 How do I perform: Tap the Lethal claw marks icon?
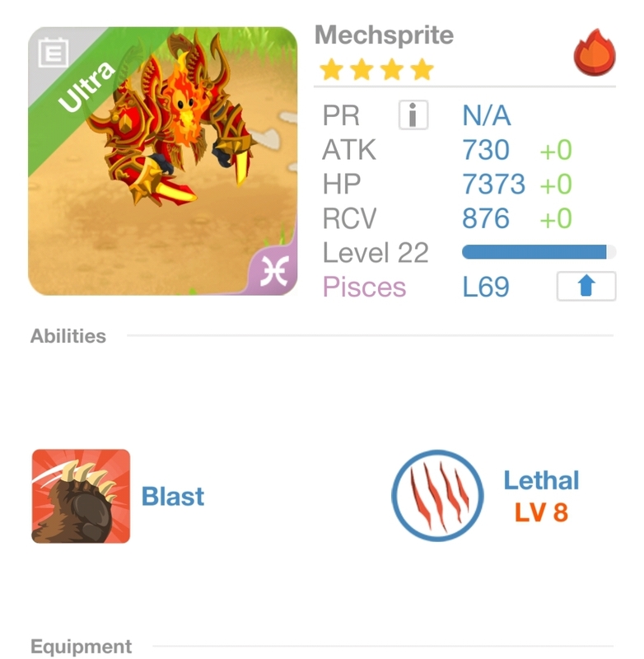click(x=438, y=496)
